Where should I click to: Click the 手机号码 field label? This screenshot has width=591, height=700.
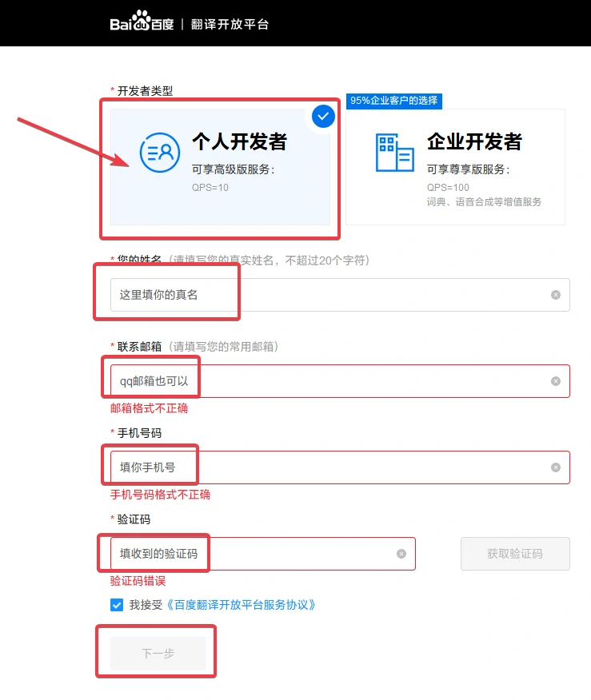click(x=139, y=433)
